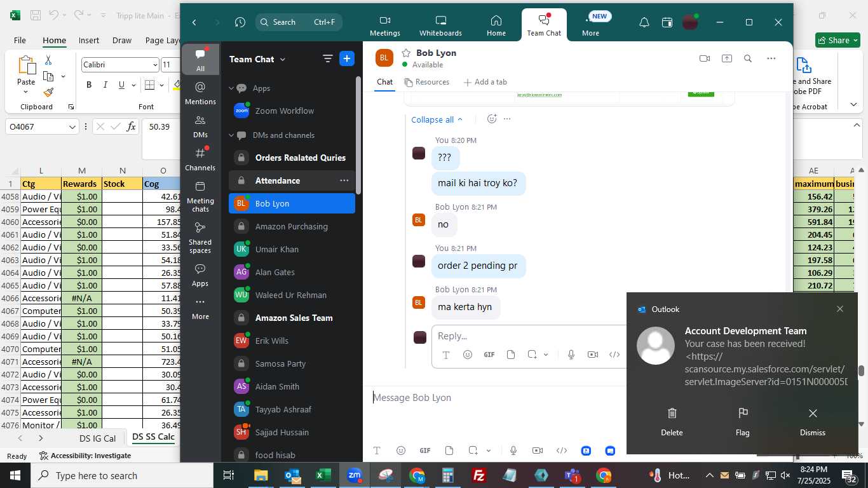Create new chat with plus button
Viewport: 868px width, 488px height.
point(347,58)
